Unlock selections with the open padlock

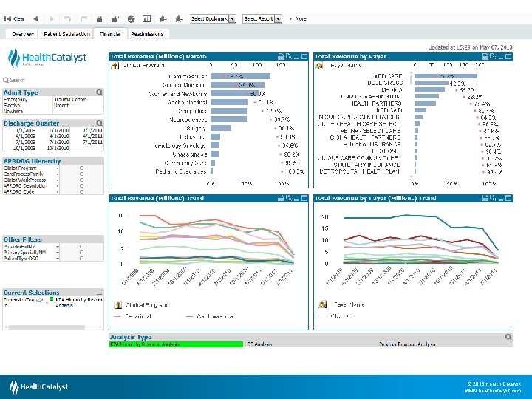pyautogui.click(x=115, y=18)
